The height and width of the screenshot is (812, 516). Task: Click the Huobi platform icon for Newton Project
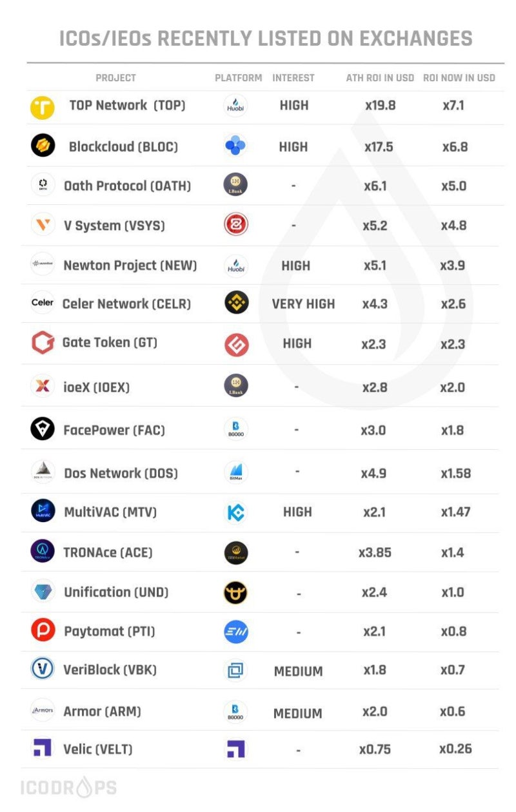coord(236,265)
